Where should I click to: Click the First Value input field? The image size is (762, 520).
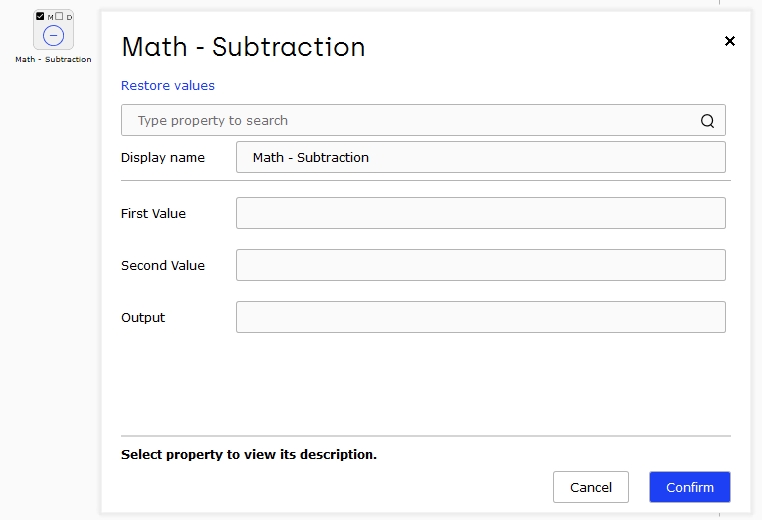[x=481, y=213]
